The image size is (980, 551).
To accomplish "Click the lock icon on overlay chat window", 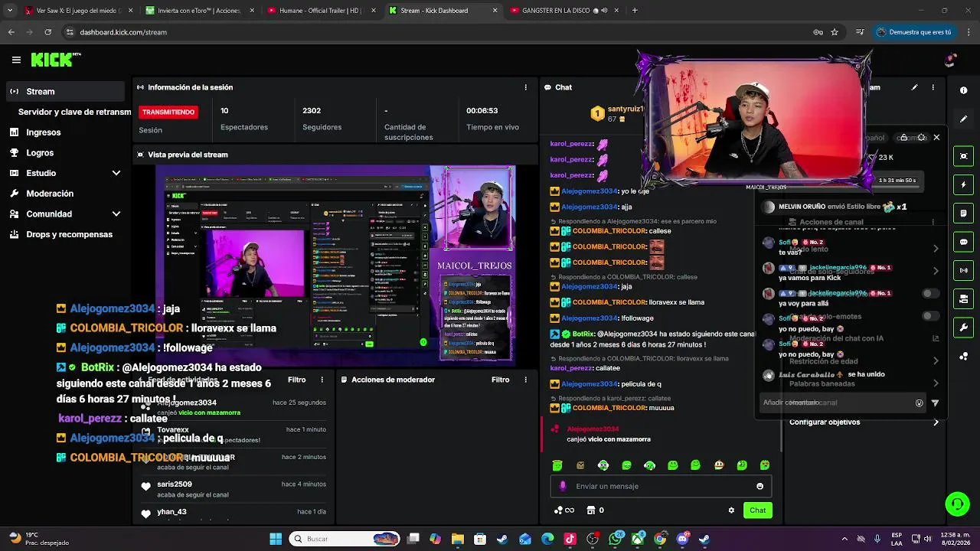I will [904, 138].
